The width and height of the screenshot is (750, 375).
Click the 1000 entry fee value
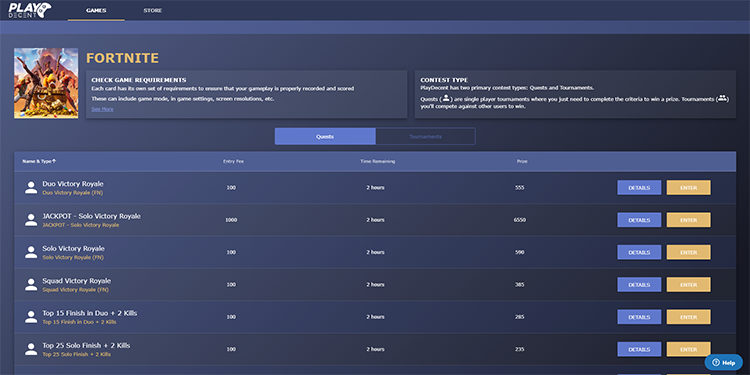point(231,220)
